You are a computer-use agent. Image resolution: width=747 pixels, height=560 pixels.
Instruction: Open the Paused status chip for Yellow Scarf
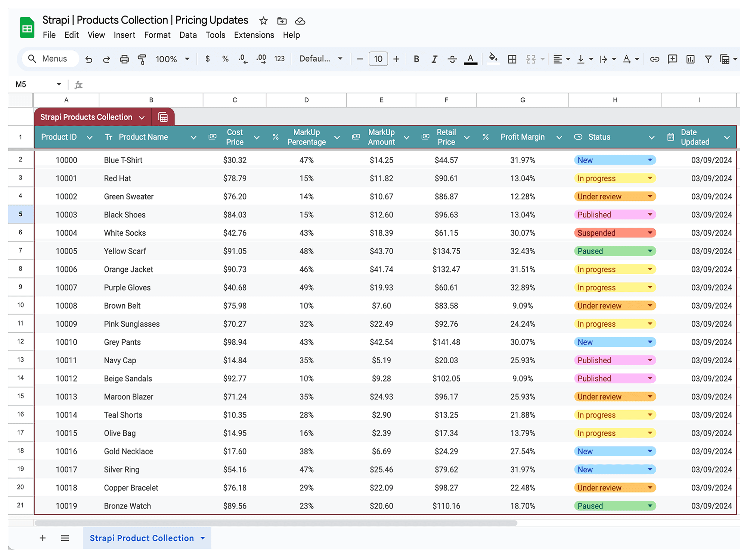(x=615, y=251)
